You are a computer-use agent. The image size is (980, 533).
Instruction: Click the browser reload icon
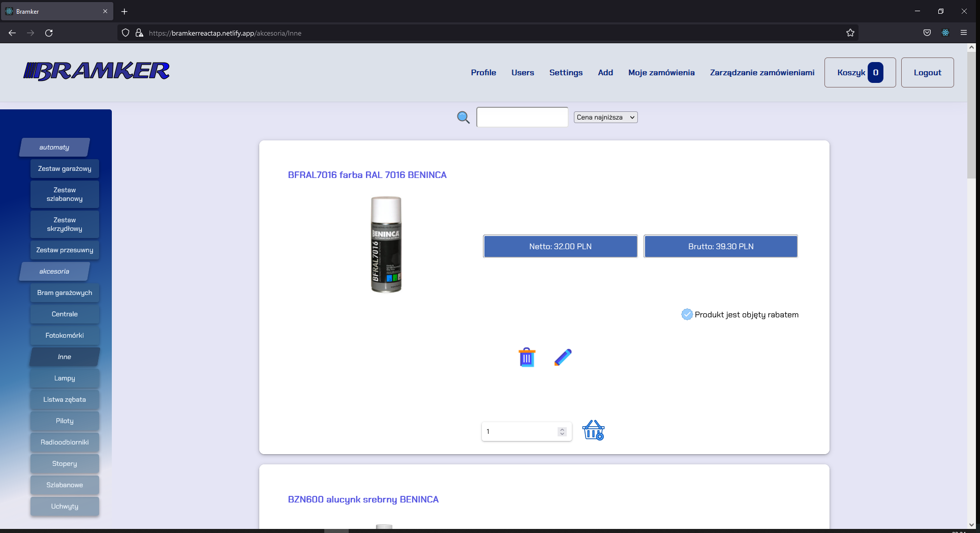pos(49,33)
